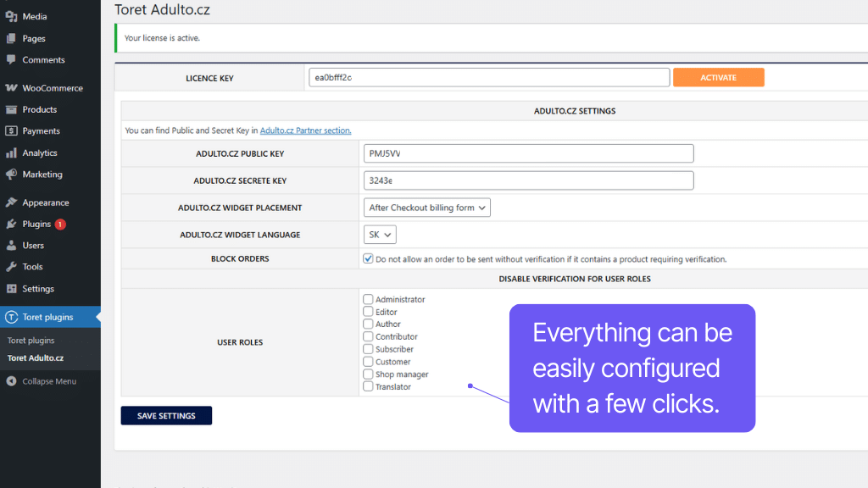Check the Customer role checkbox
This screenshot has width=868, height=488.
tap(368, 361)
